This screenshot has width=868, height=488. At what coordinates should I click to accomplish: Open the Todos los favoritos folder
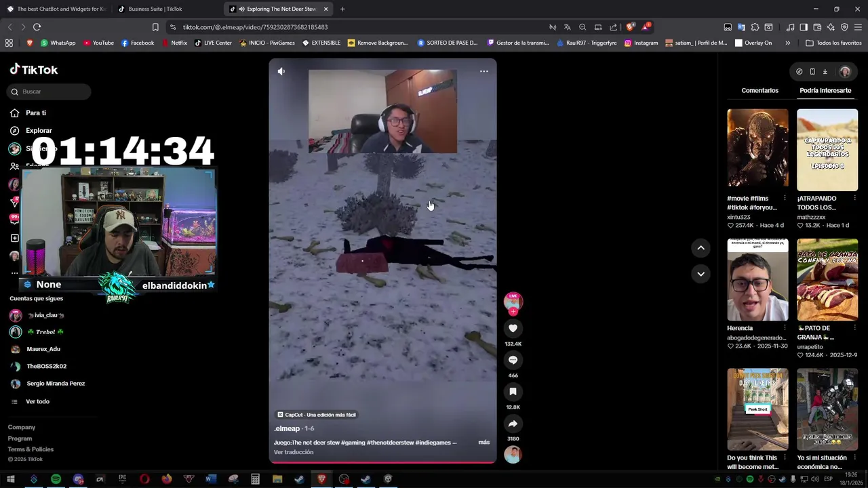click(x=833, y=43)
